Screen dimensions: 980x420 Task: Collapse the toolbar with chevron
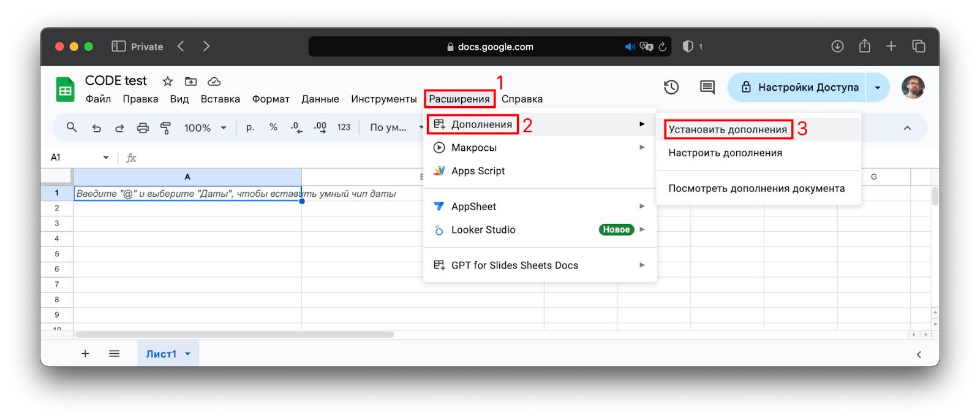(x=907, y=128)
